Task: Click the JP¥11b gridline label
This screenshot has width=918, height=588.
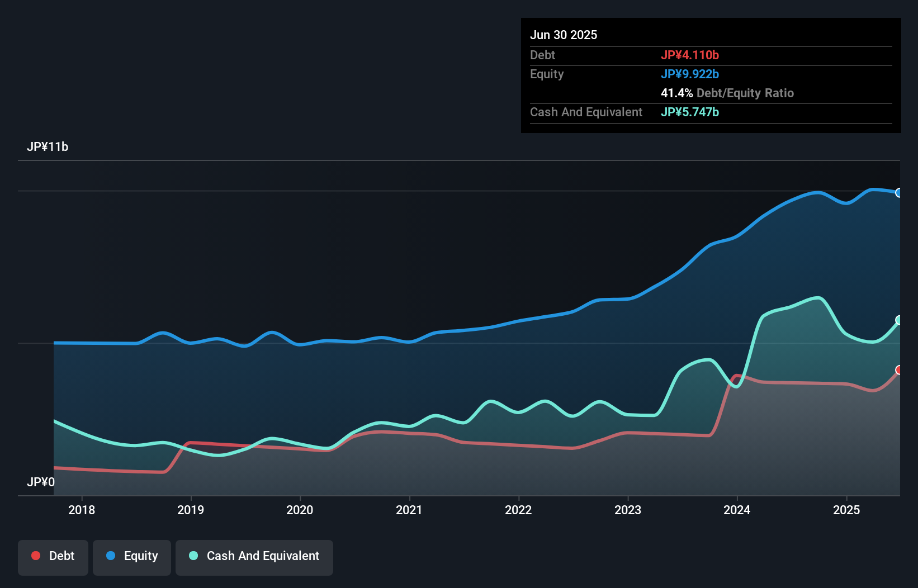Action: click(x=48, y=147)
